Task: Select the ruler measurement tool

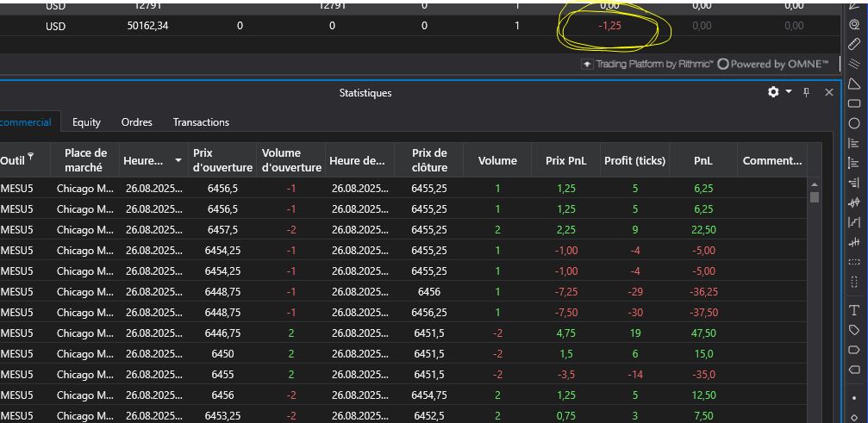Action: click(x=854, y=44)
